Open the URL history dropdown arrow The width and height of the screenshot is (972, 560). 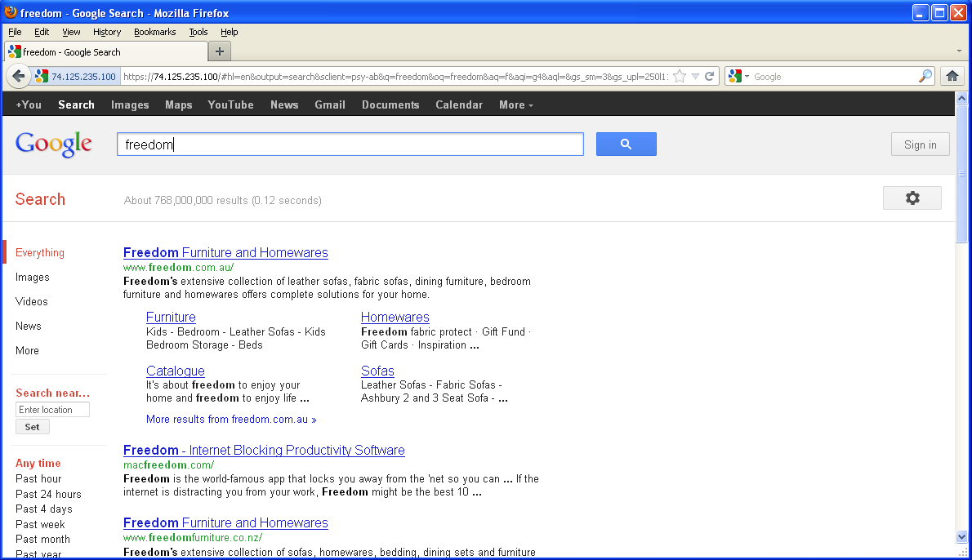click(695, 77)
